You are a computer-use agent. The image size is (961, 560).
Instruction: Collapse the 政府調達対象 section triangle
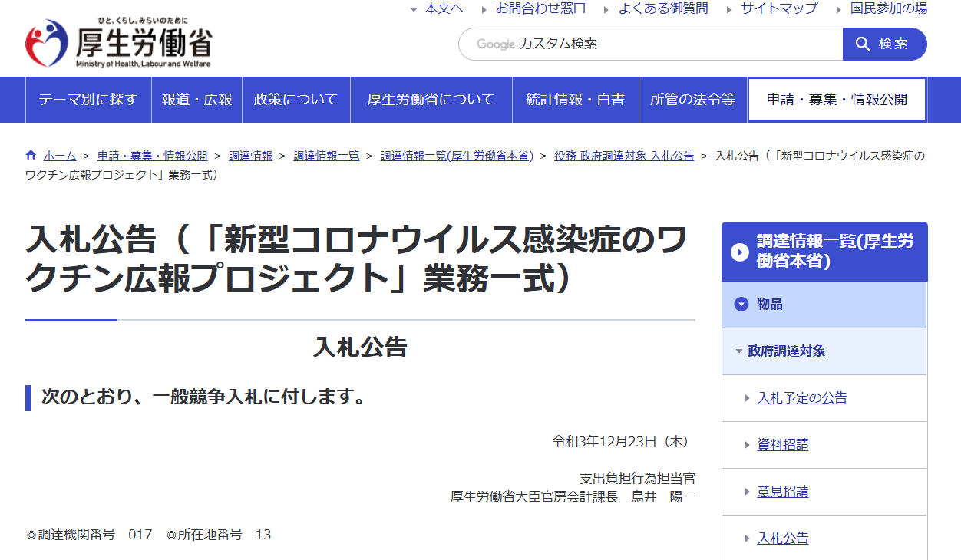738,351
